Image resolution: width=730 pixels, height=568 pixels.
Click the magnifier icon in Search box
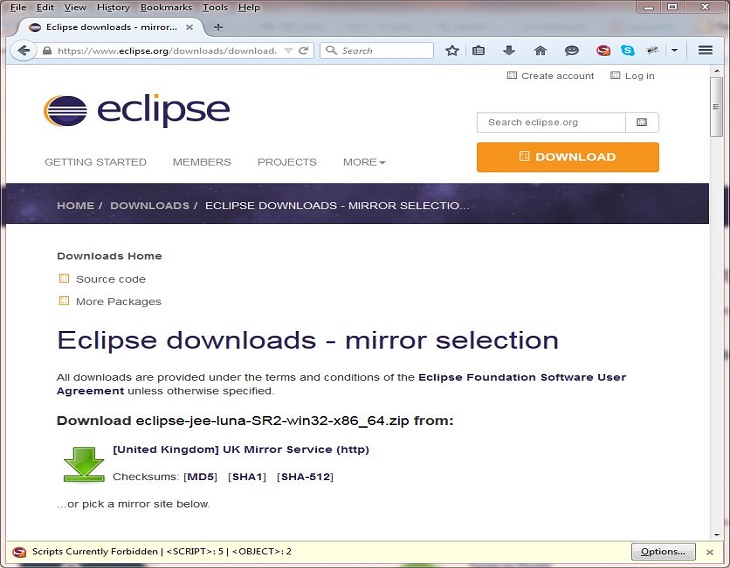coord(331,50)
